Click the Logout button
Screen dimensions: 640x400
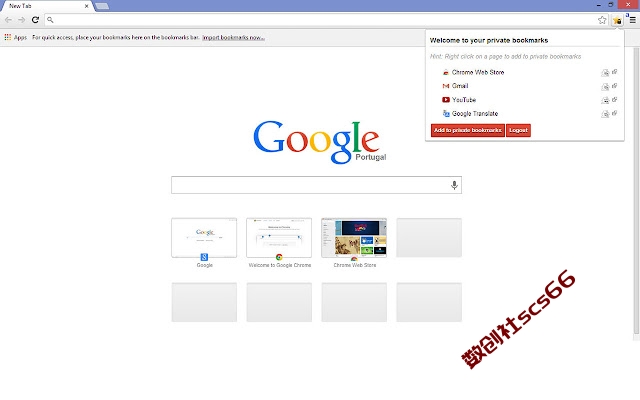[x=518, y=130]
